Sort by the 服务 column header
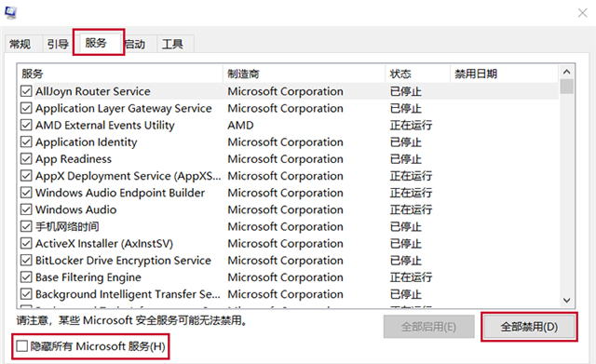This screenshot has width=596, height=364. 120,74
